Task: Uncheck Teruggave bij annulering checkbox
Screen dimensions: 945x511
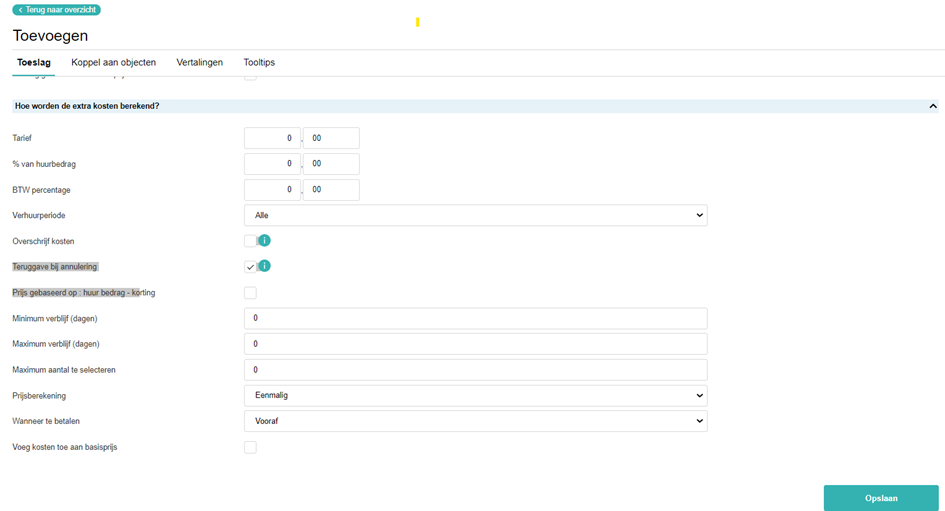Action: tap(250, 267)
